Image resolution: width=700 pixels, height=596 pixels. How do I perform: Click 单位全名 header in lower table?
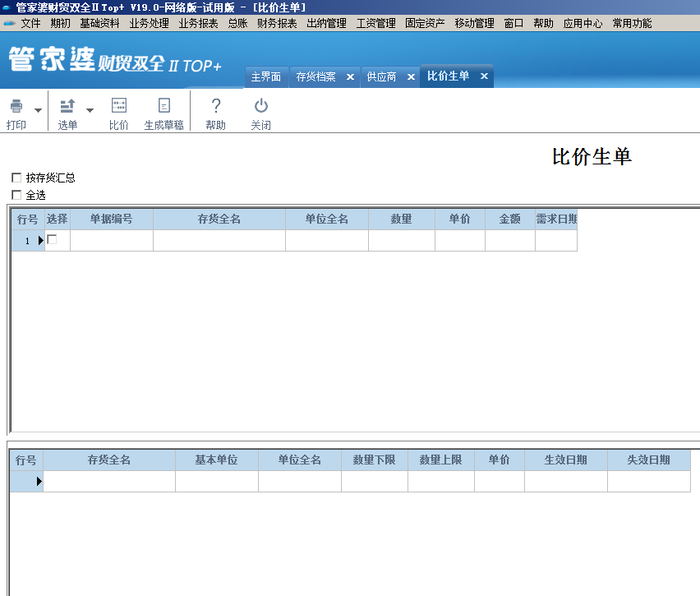(x=300, y=460)
